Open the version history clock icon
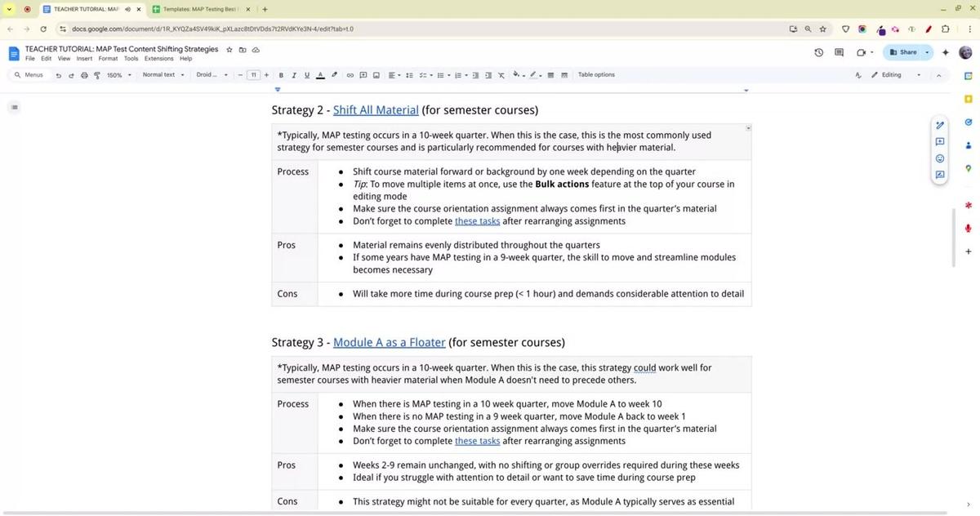 819,52
